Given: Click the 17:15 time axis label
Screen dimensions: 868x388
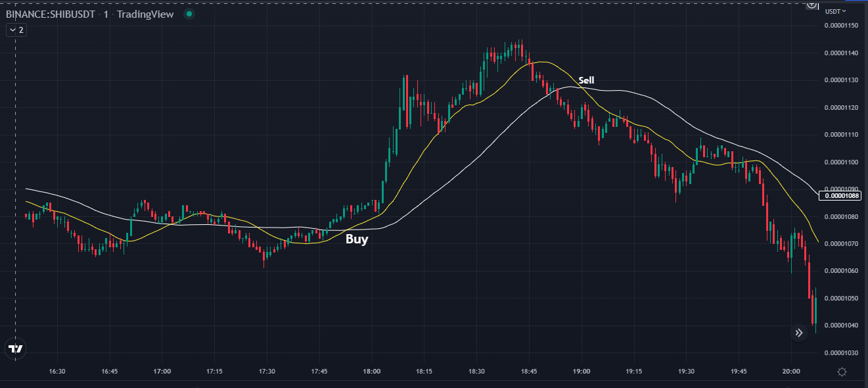Looking at the screenshot, I should (214, 372).
